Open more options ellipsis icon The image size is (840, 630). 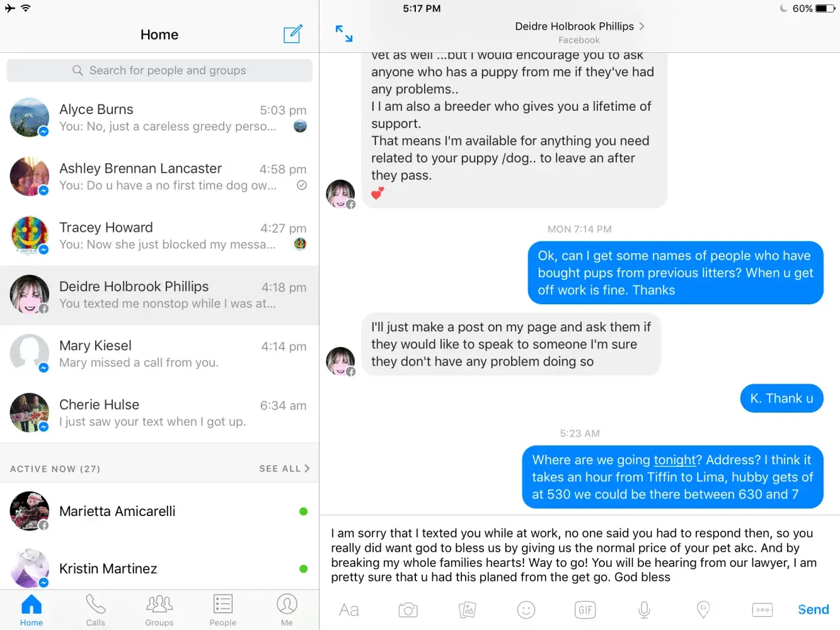(762, 610)
